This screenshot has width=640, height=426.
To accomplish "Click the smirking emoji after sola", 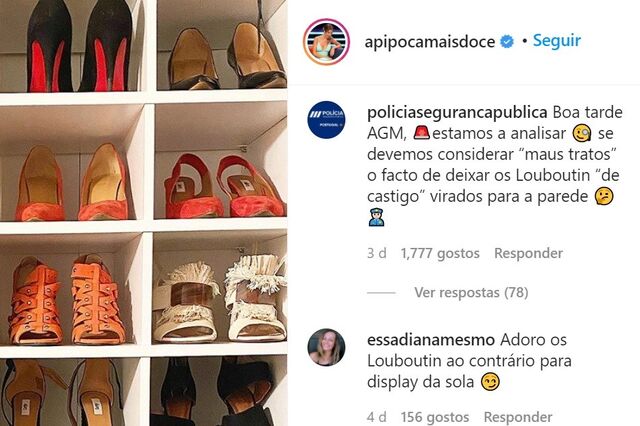I will (x=491, y=382).
